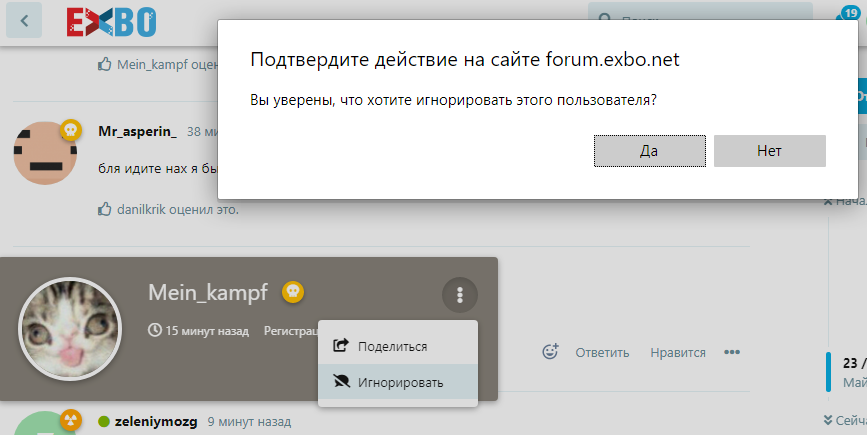This screenshot has width=867, height=435.
Task: Toggle the three-dot user card menu
Action: [459, 295]
